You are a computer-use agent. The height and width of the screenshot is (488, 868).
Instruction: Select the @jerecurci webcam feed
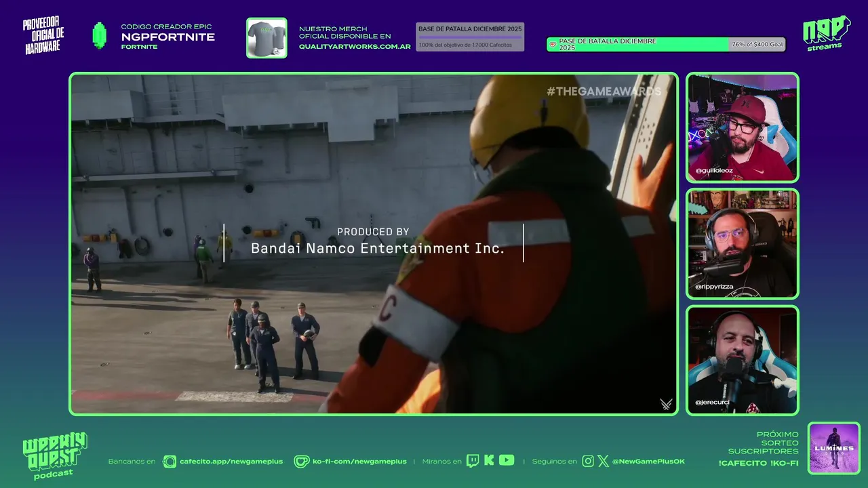click(743, 360)
